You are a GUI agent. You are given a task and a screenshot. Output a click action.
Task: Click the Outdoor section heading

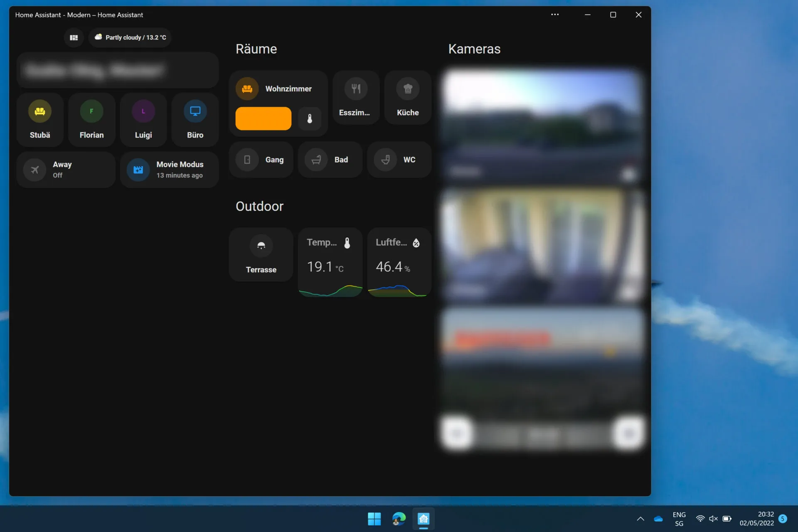tap(259, 206)
